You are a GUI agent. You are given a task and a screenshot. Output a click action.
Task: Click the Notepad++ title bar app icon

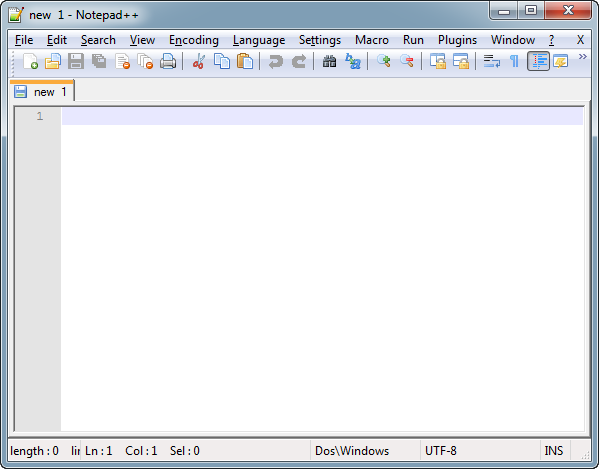(x=16, y=15)
